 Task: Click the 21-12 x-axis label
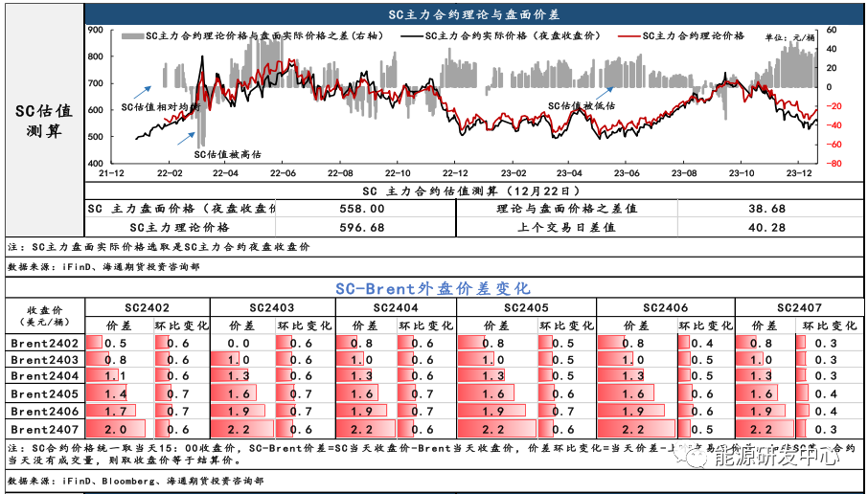coord(111,173)
